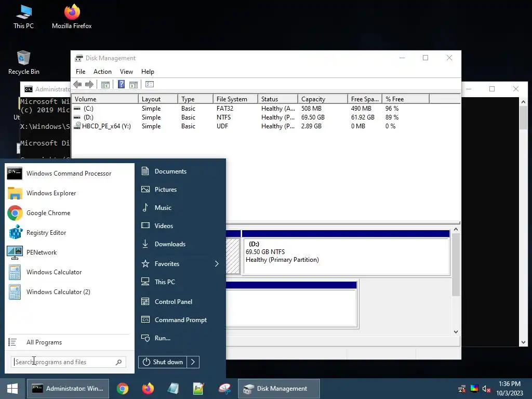Expand shut down options arrow
532x399 pixels.
pos(193,362)
